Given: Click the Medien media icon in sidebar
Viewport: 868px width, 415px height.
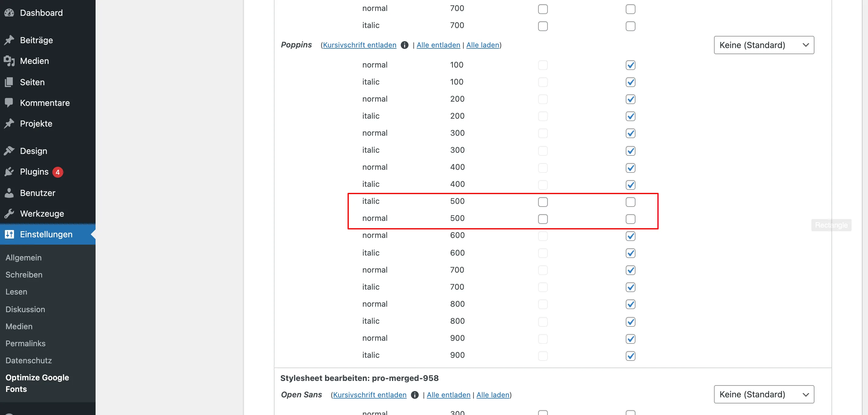Looking at the screenshot, I should click(x=9, y=61).
